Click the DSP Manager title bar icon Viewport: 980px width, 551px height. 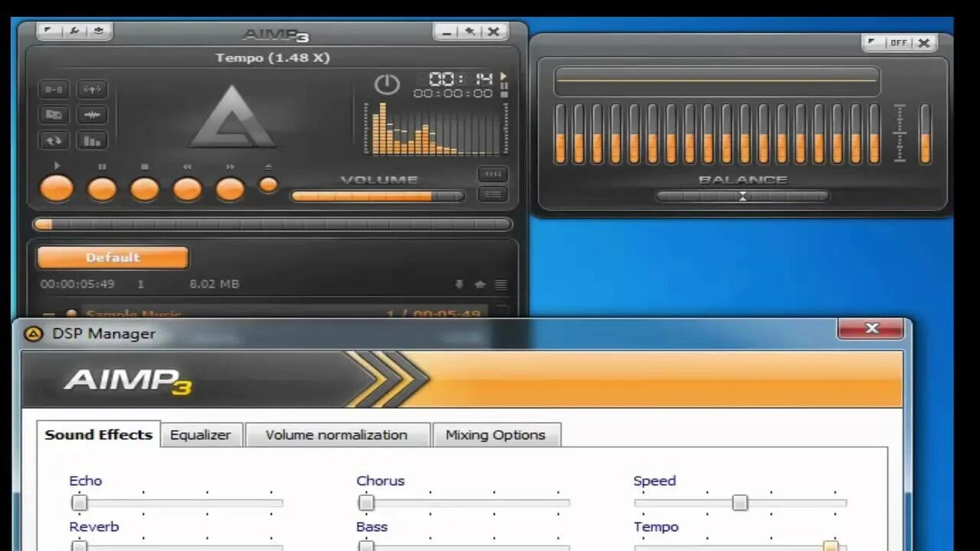34,334
